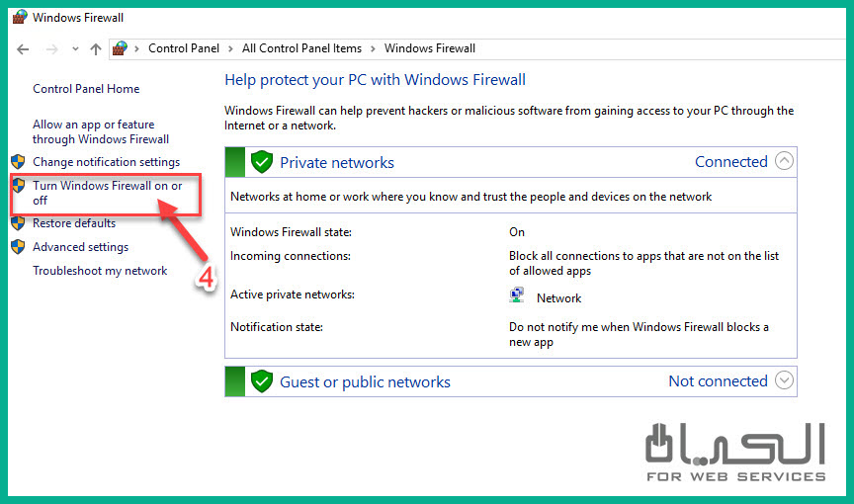Click Restore defaults link
854x504 pixels.
[x=74, y=223]
